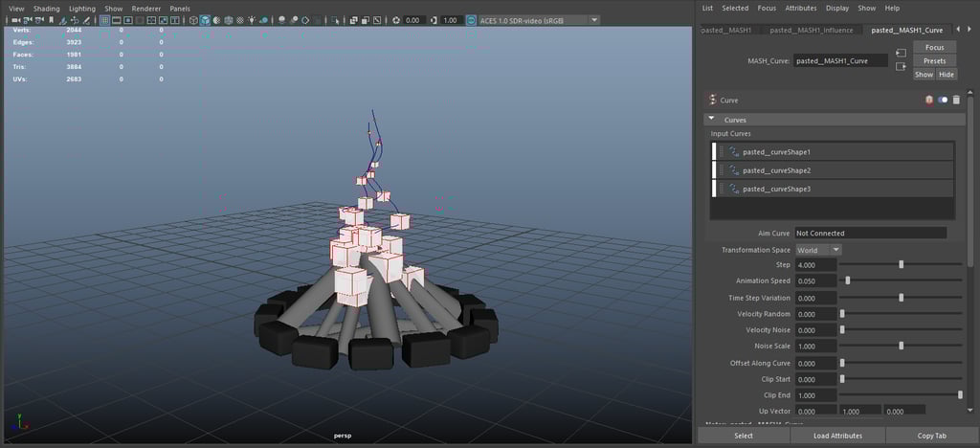Open the Renderer menu
The width and height of the screenshot is (980, 448).
[145, 8]
